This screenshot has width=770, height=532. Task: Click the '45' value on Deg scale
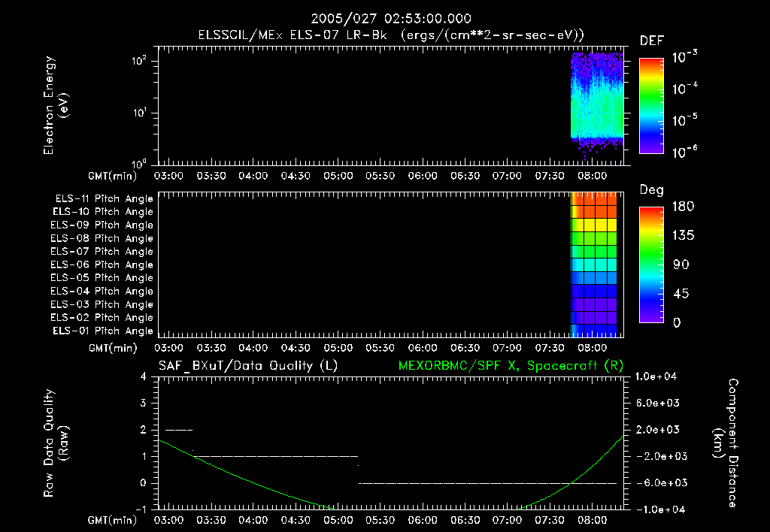681,294
